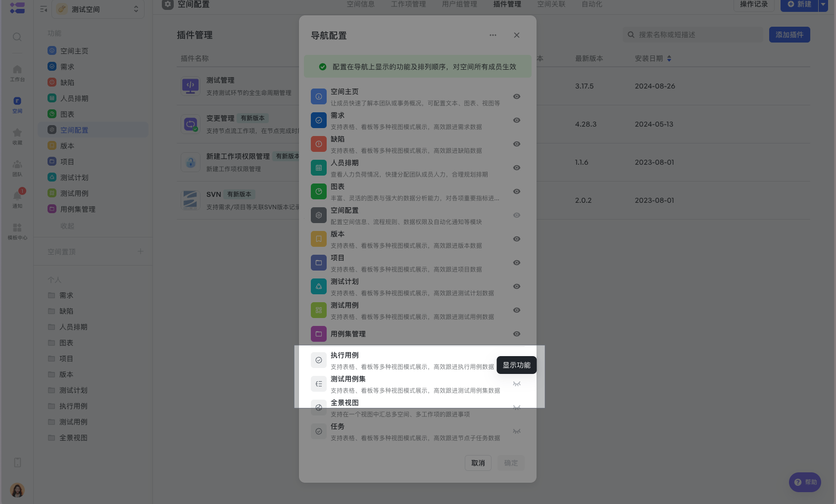Switch to 空间关联 tab
This screenshot has height=504, width=836.
coord(551,4)
